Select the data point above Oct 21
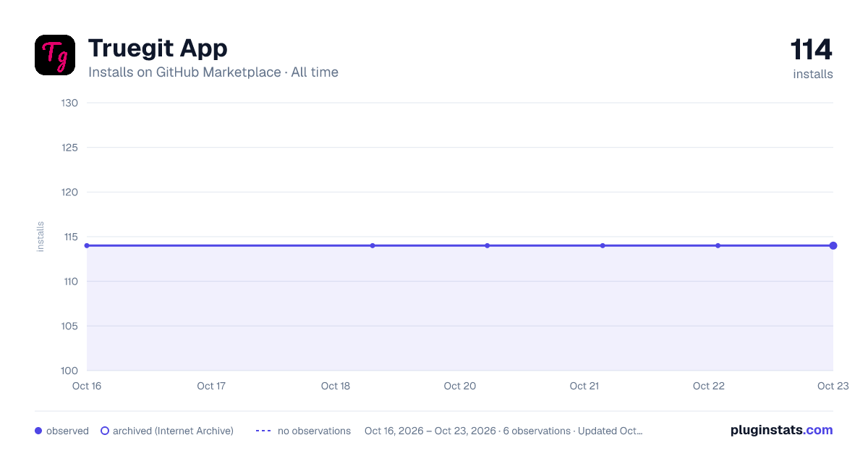868x456 pixels. point(603,245)
